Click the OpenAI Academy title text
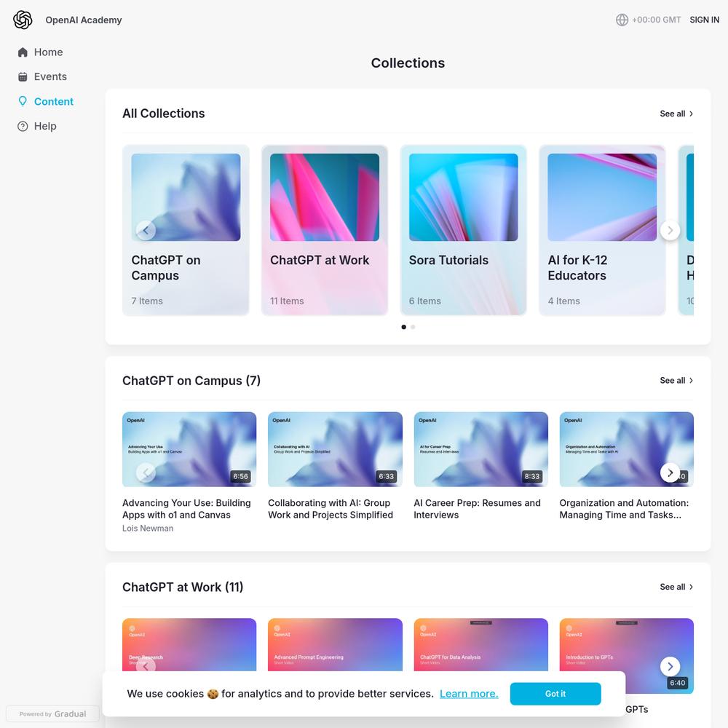The width and height of the screenshot is (728, 728). tap(84, 20)
